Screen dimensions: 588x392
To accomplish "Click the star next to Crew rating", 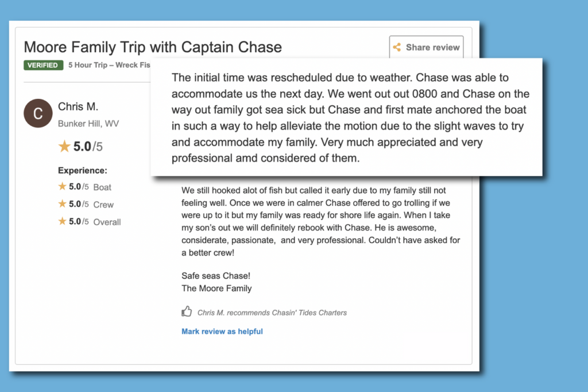I will 62,204.
